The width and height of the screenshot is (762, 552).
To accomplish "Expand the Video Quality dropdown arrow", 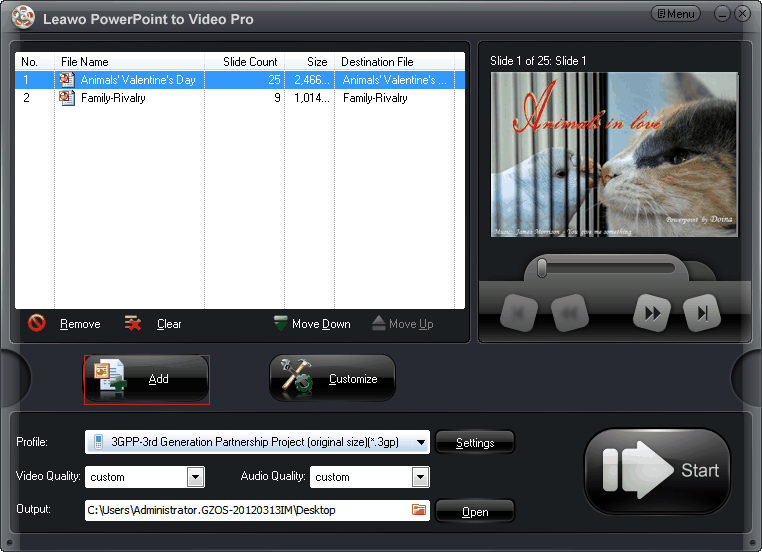I will click(195, 477).
